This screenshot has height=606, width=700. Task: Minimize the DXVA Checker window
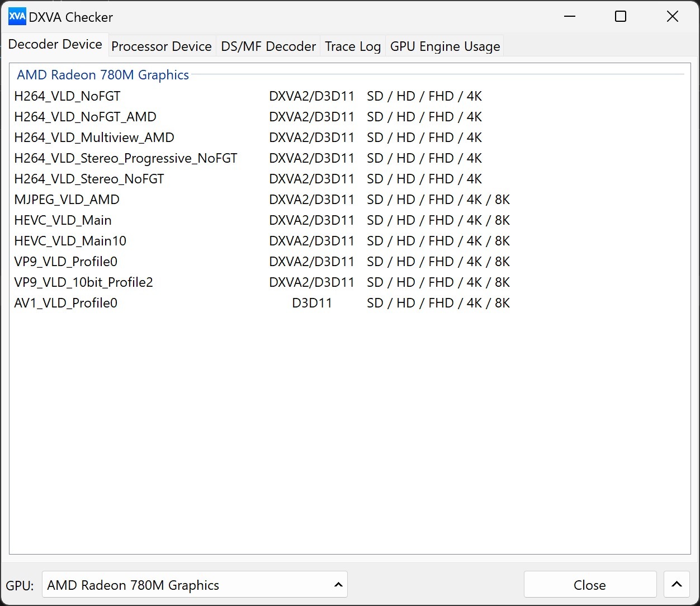[x=570, y=16]
